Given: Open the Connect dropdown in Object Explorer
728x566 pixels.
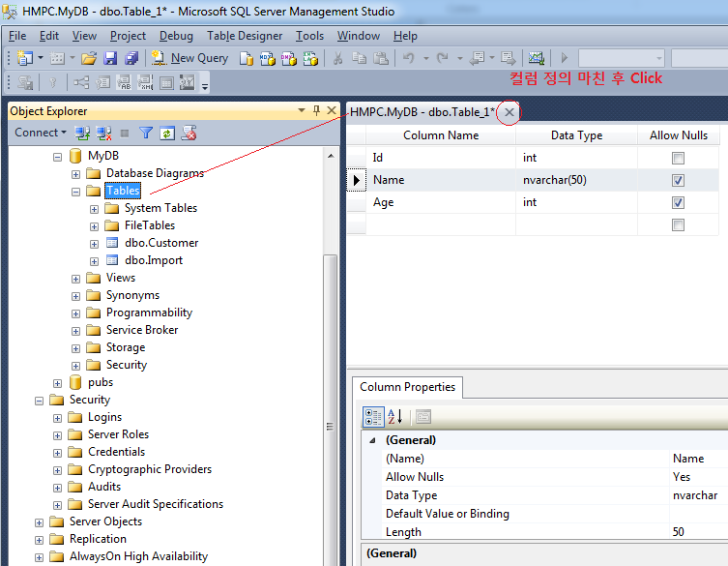Looking at the screenshot, I should [x=41, y=133].
